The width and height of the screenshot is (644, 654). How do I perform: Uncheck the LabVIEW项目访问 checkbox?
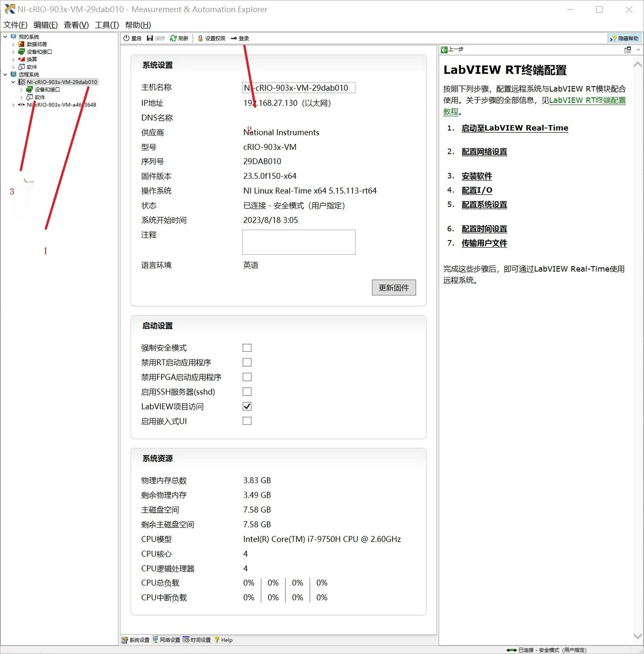tap(247, 406)
